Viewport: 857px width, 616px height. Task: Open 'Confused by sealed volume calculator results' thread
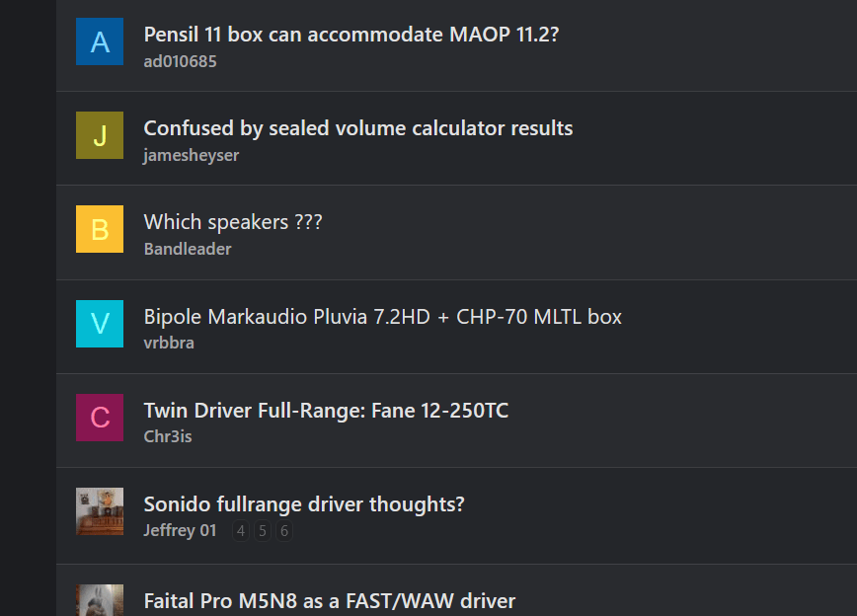[x=358, y=128]
